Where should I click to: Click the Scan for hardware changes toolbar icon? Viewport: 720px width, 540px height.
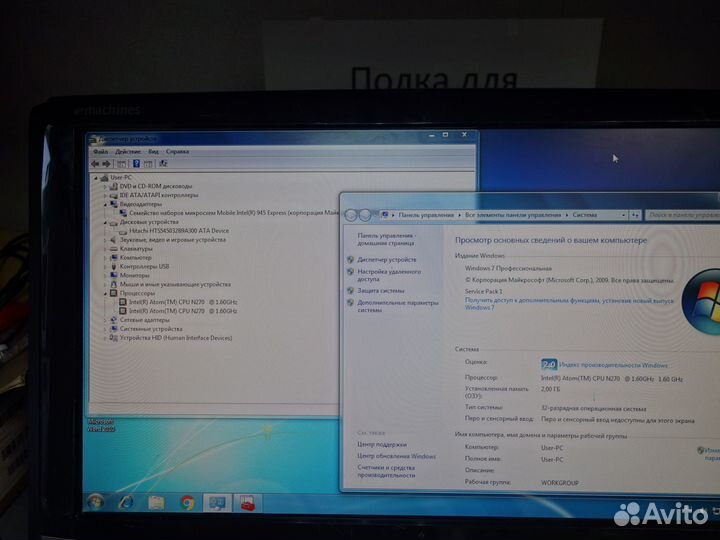163,163
